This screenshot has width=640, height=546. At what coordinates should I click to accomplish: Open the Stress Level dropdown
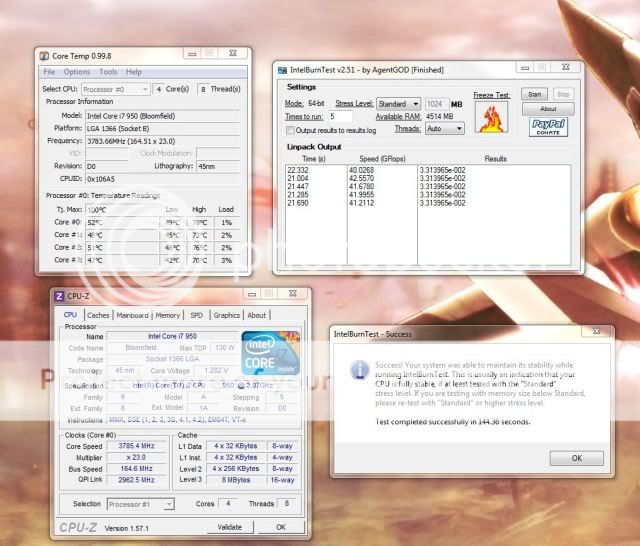click(x=398, y=104)
